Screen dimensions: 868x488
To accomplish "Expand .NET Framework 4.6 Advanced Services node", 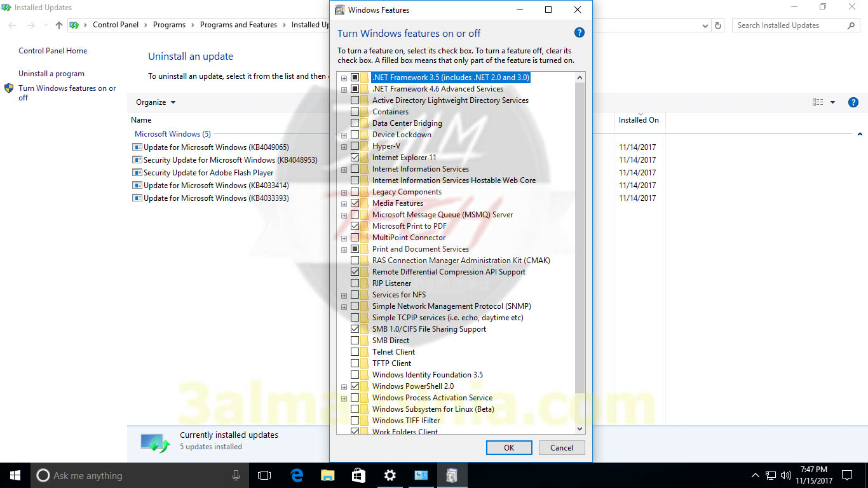I will [x=344, y=90].
